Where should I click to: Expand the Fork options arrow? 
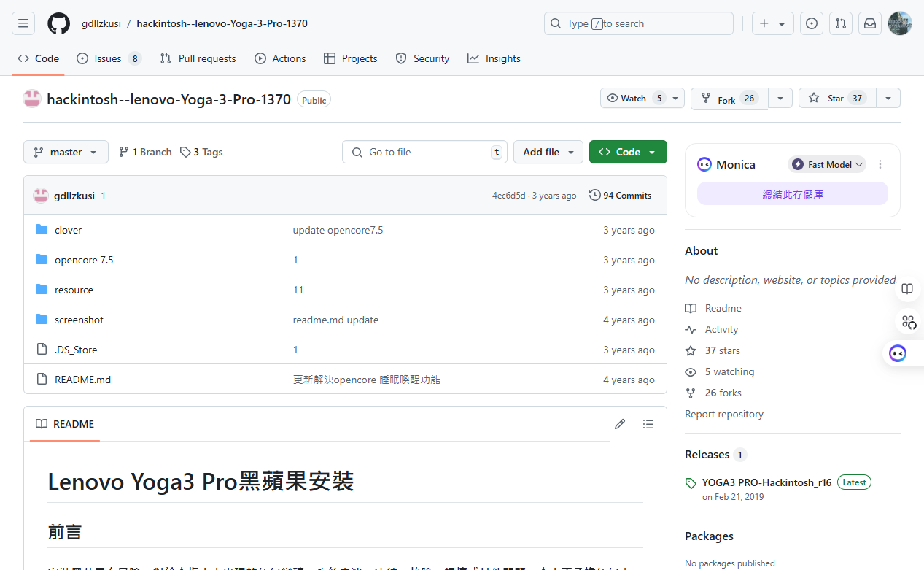780,99
